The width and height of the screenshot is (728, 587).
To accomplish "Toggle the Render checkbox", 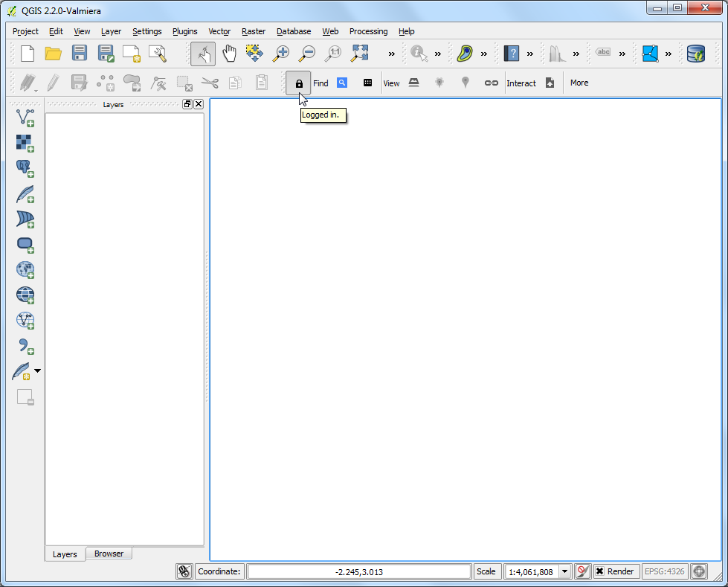I will coord(599,571).
